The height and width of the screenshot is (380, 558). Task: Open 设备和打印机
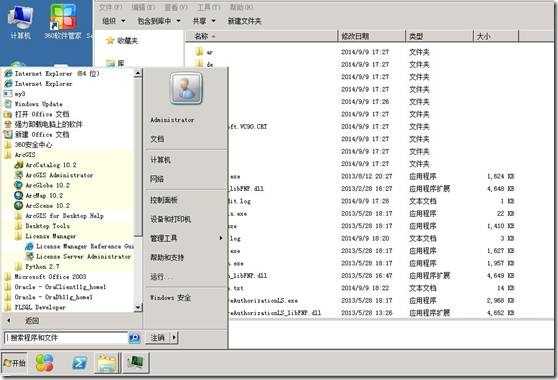tap(170, 220)
